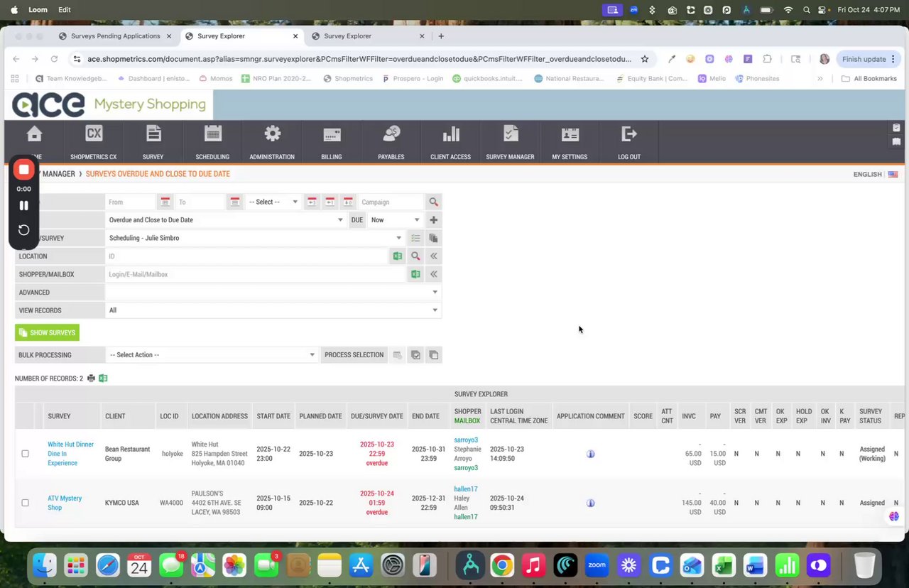Viewport: 909px width, 588px height.
Task: Open the Shopmetrics bookmark
Action: pyautogui.click(x=348, y=79)
